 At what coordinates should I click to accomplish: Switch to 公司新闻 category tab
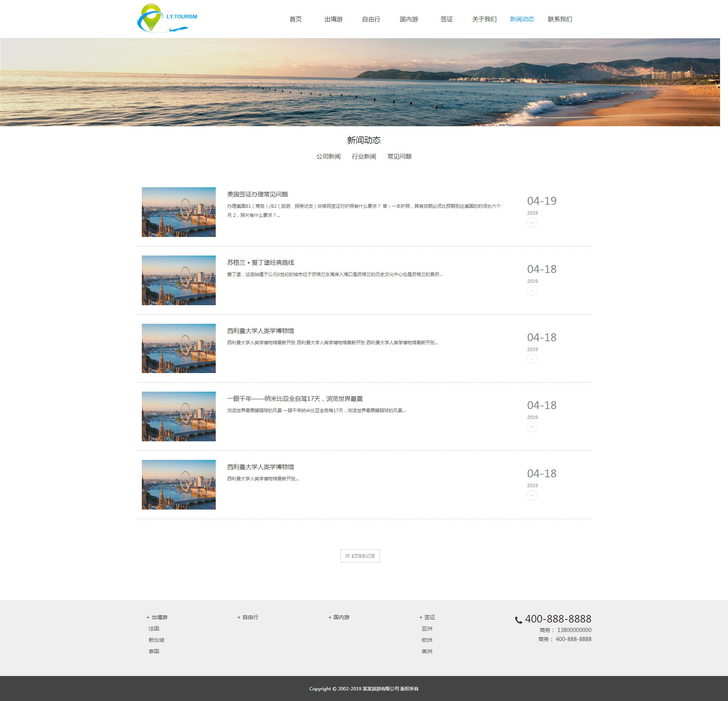click(x=328, y=157)
